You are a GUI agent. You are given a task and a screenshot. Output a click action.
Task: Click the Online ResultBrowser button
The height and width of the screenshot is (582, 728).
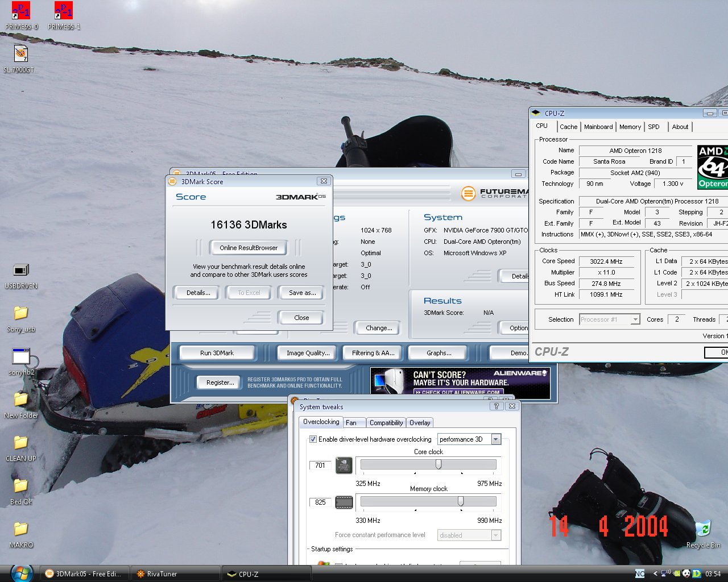[249, 248]
